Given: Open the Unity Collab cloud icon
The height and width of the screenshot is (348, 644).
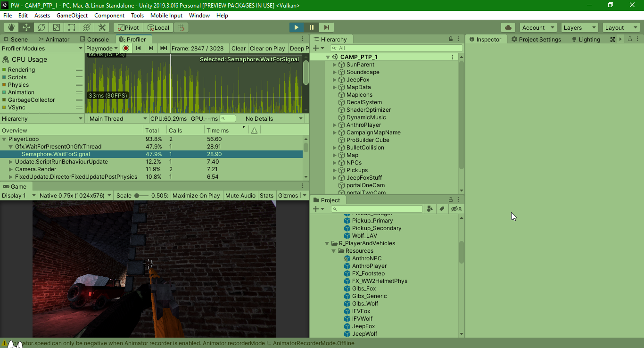Looking at the screenshot, I should [x=508, y=27].
